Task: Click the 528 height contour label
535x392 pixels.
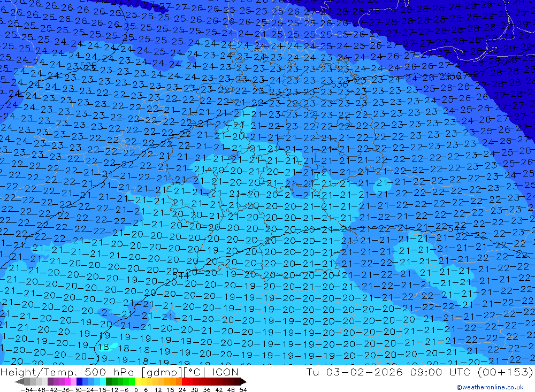Action: click(88, 65)
